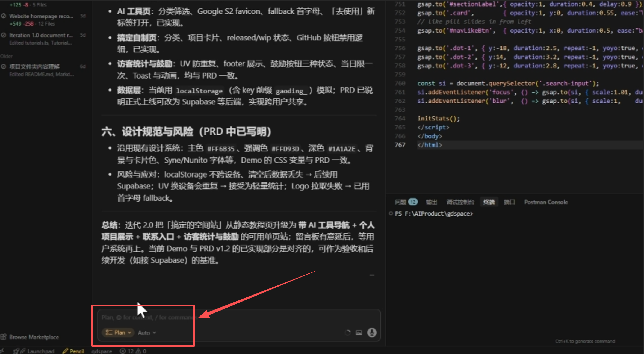Switch to the 问题 problems tab
644x354 pixels.
coord(400,202)
